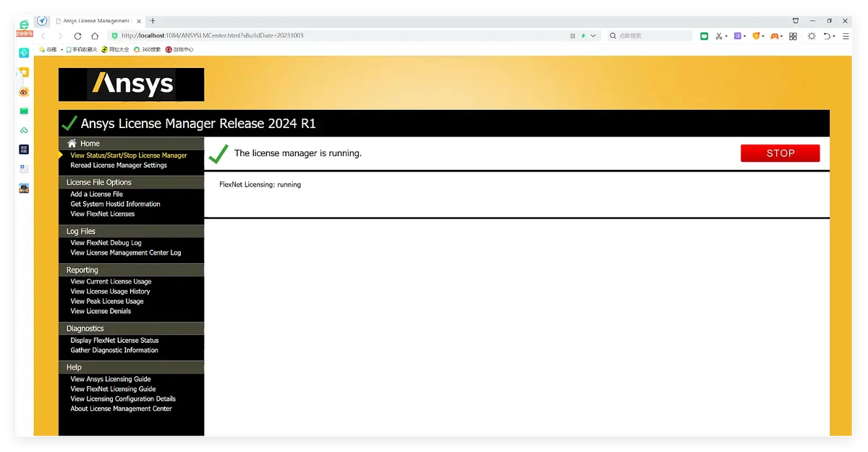Select the Ansys License Management browser tab
The image size is (868, 452).
tap(98, 21)
